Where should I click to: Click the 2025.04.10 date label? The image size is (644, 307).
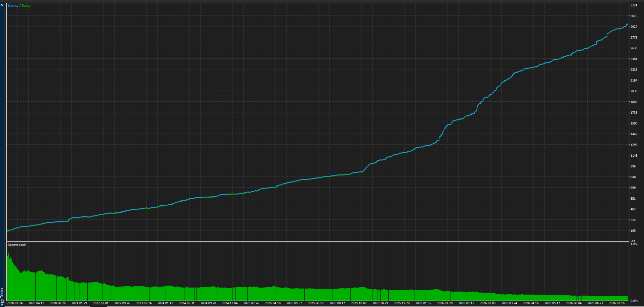[273, 303]
